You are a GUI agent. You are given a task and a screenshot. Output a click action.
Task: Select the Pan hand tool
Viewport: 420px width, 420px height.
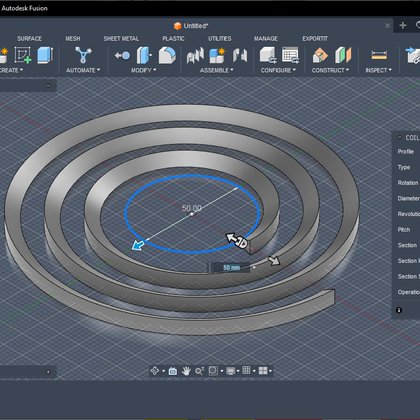pyautogui.click(x=186, y=371)
